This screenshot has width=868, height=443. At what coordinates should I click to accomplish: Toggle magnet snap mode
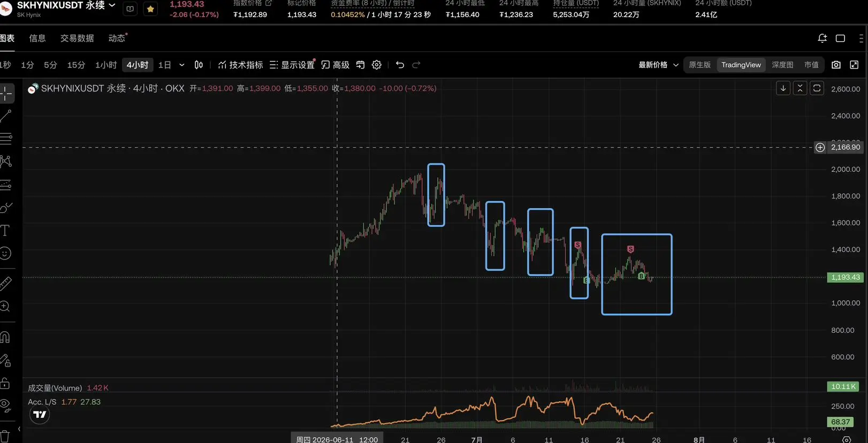point(5,337)
